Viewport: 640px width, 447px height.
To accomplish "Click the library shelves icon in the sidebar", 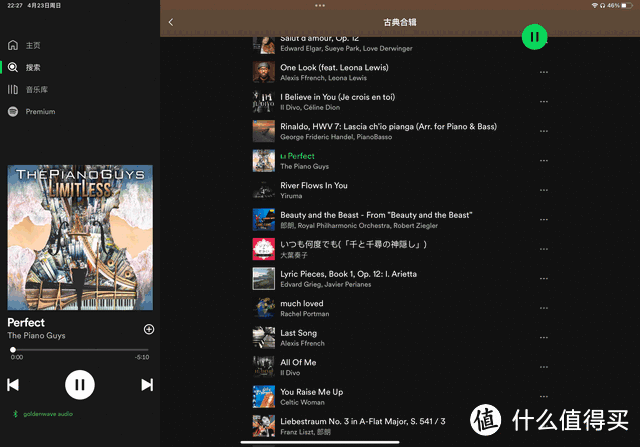I will (x=13, y=89).
